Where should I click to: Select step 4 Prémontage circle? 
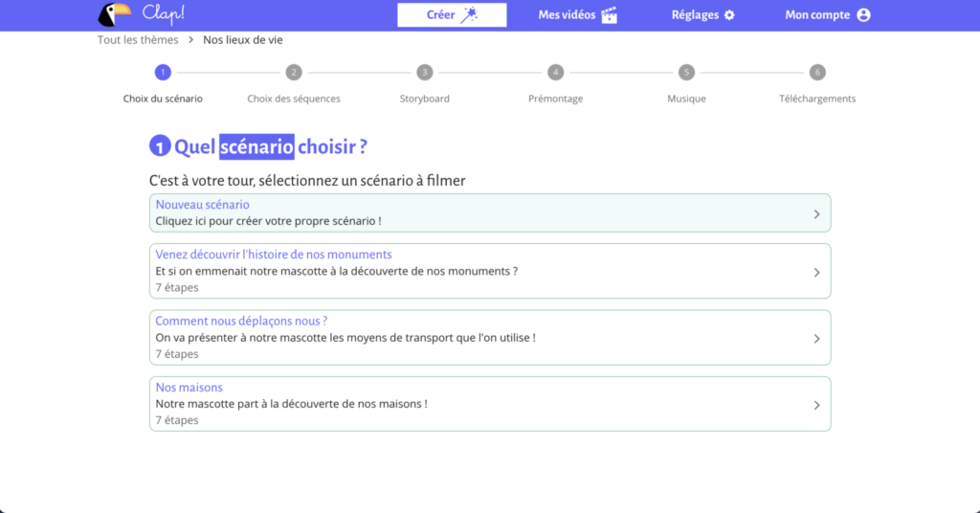(555, 73)
